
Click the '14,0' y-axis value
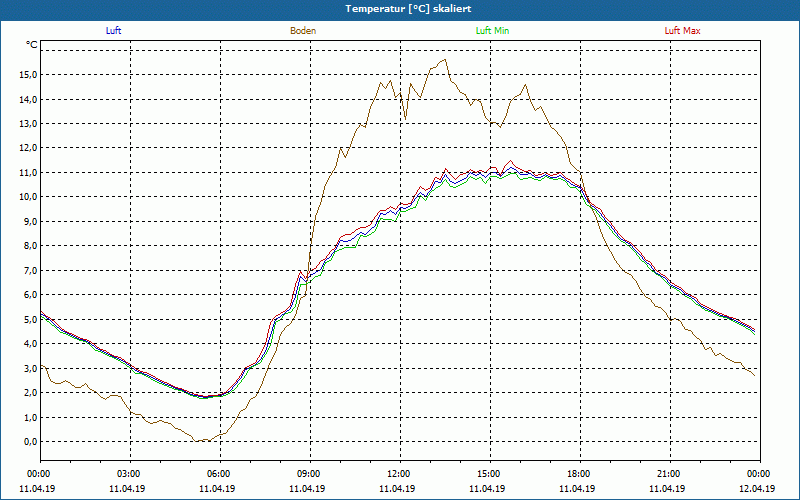point(28,99)
